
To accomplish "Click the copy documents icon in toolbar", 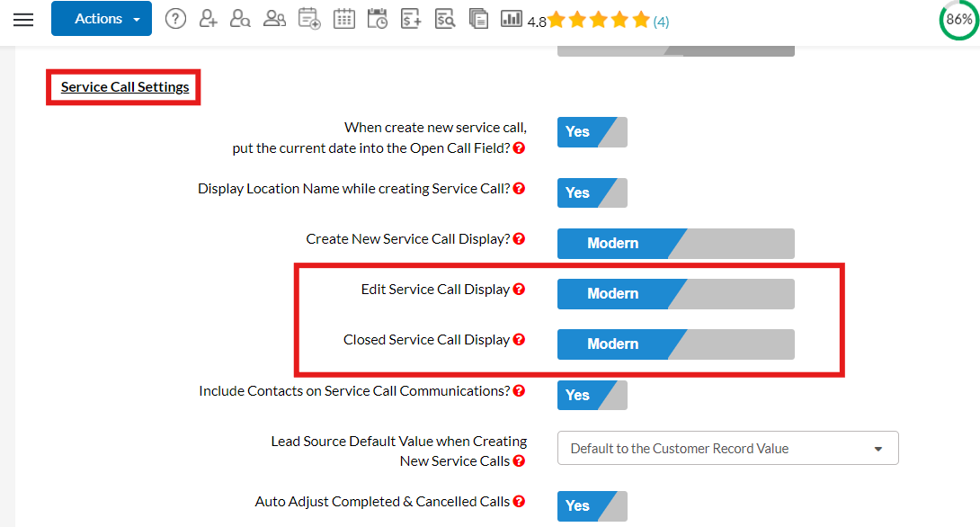I will click(478, 19).
